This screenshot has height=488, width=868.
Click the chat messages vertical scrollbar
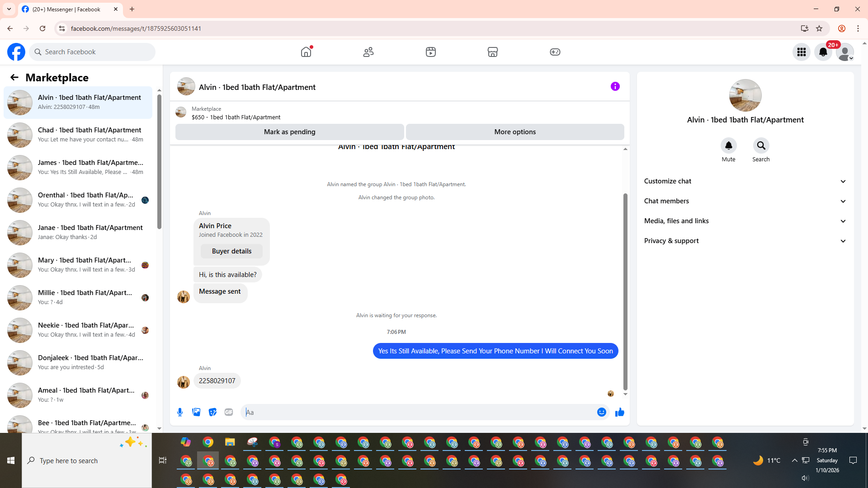coord(625,289)
